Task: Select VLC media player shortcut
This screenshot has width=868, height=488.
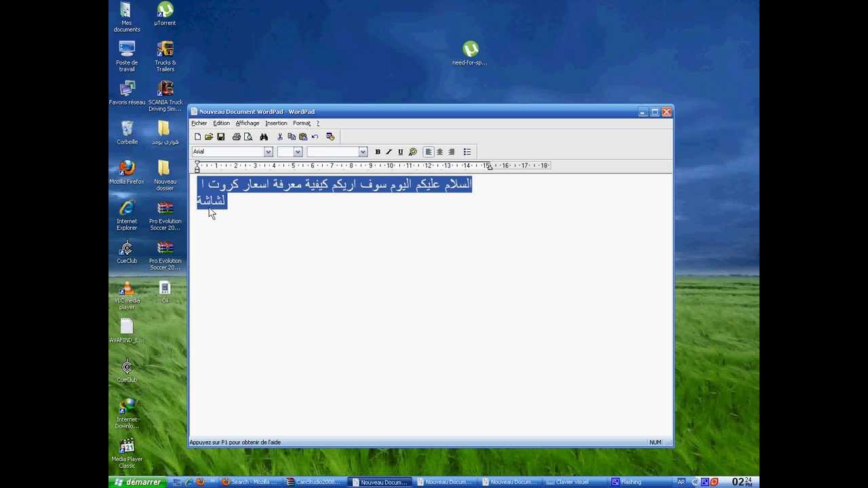Action: [x=127, y=295]
